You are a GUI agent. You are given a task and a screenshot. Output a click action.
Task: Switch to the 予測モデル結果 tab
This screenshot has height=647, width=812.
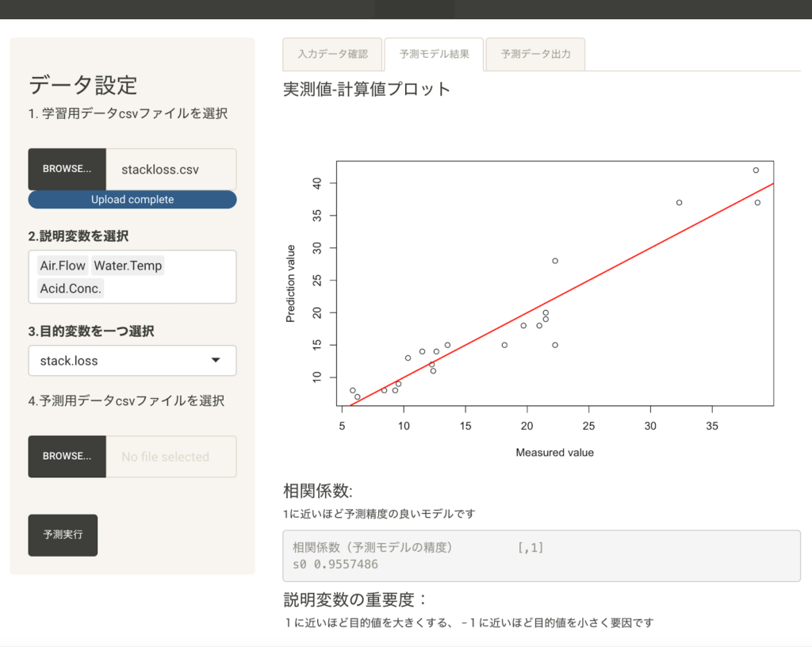(x=434, y=55)
